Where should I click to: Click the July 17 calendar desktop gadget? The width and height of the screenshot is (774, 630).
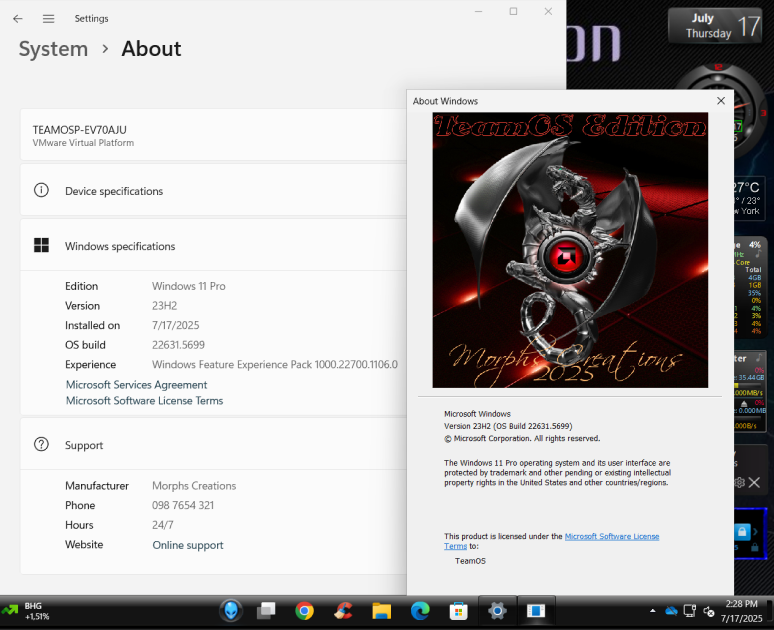[715, 25]
